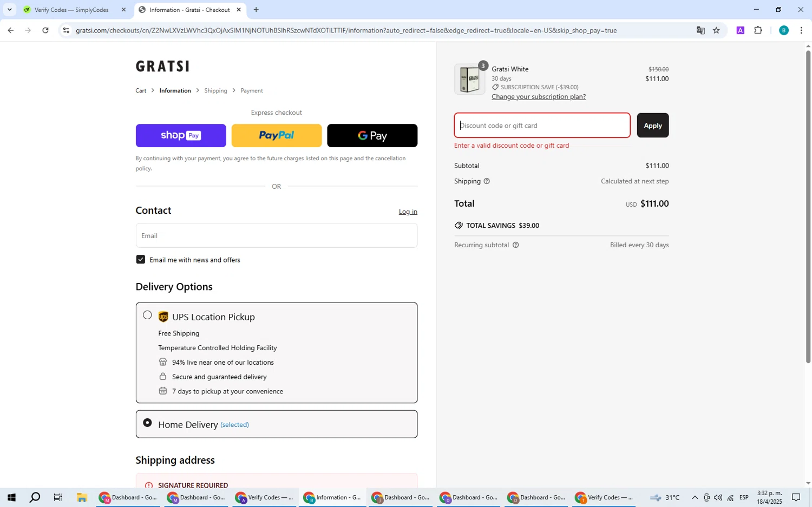Select the Shipping breadcrumb step
812x507 pixels.
click(215, 90)
